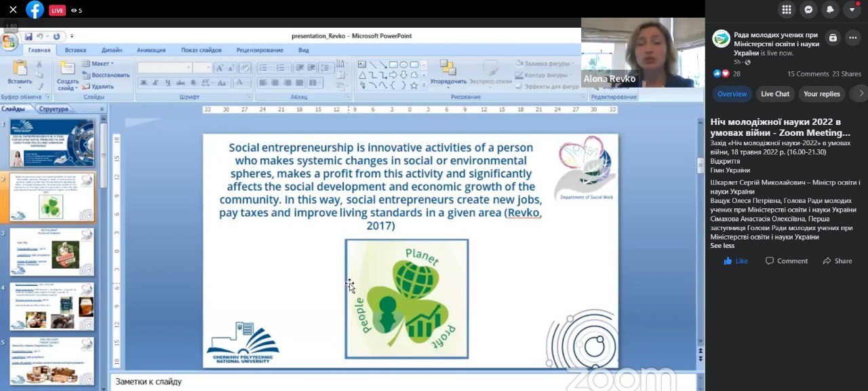868x391 pixels.
Task: Click the save icon in quick access toolbar
Action: tap(28, 37)
